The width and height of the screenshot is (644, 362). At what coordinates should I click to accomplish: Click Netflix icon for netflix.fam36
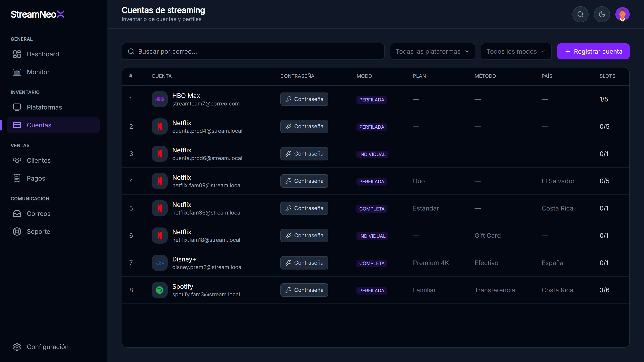159,208
